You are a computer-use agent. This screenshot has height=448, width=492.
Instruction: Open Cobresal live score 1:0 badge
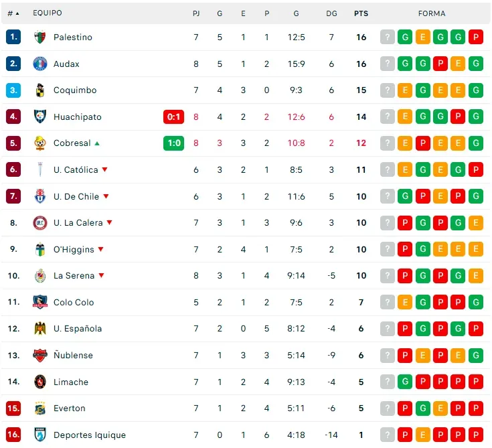pyautogui.click(x=173, y=143)
